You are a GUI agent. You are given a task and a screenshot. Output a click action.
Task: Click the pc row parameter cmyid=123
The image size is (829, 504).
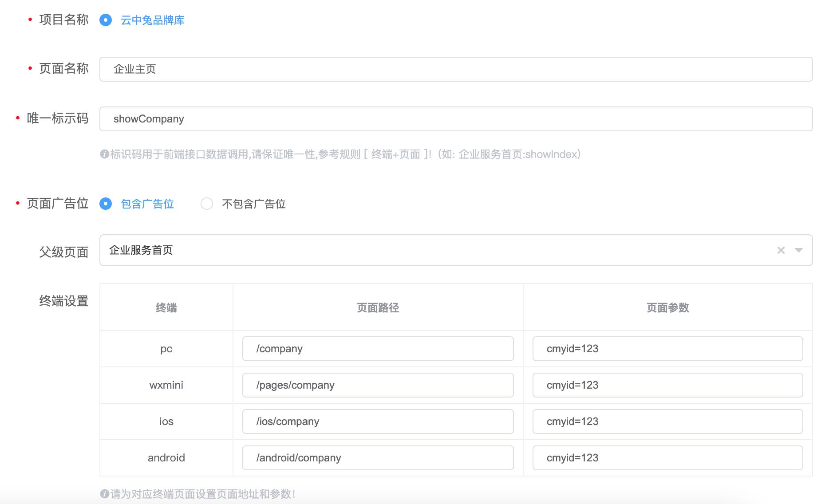[x=667, y=349]
